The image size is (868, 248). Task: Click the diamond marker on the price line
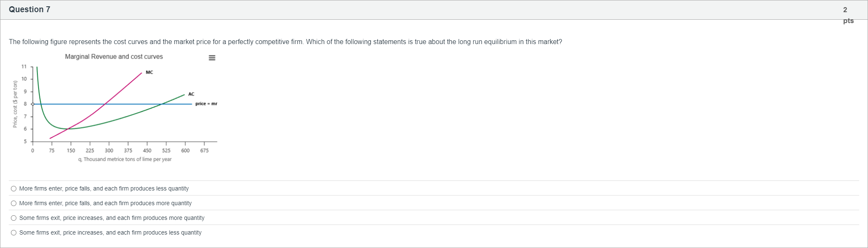[33, 104]
